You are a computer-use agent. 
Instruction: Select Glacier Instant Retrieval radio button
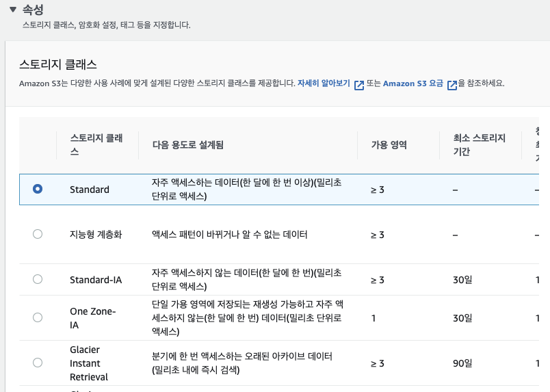(x=38, y=363)
